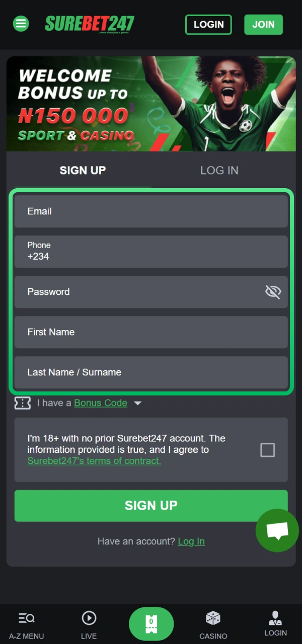Expand the Bonus Code dropdown arrow

(137, 403)
